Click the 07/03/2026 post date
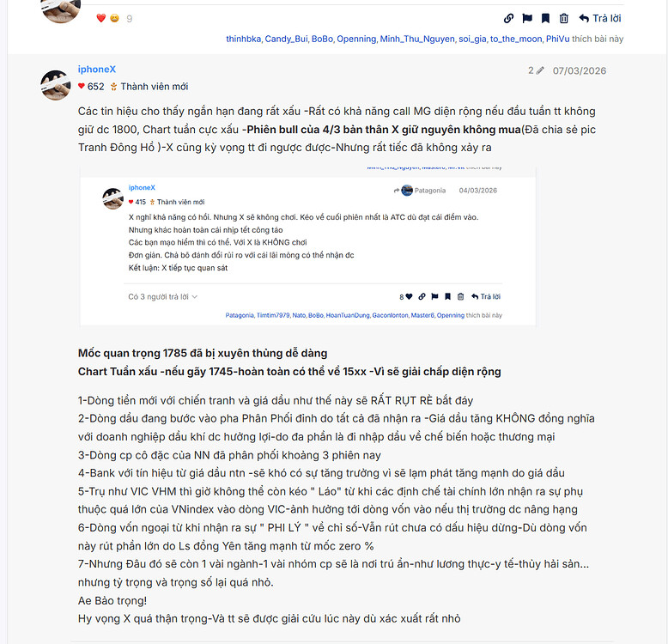The width and height of the screenshot is (668, 644). click(x=580, y=70)
